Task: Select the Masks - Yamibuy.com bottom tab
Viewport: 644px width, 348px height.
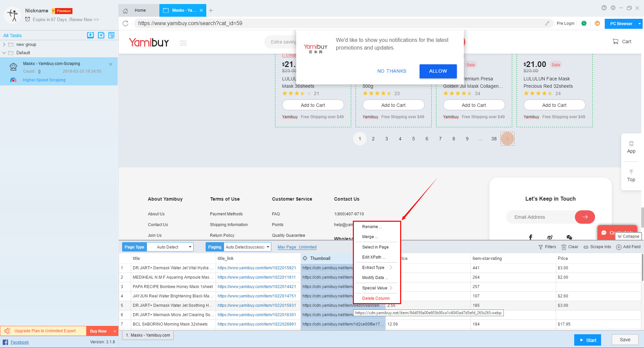Action: [x=148, y=335]
